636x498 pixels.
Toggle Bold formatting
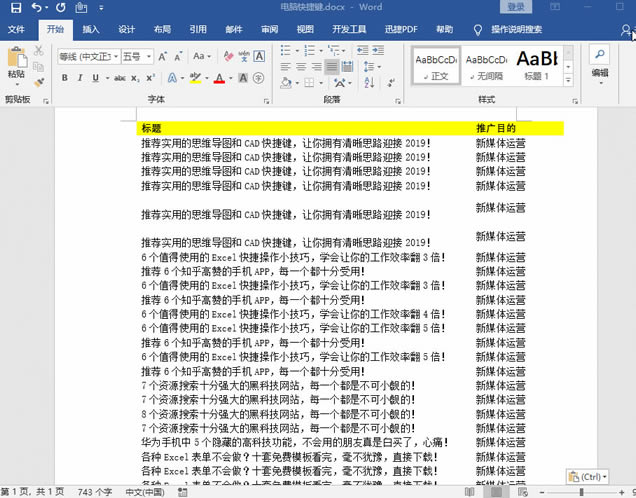tap(65, 78)
